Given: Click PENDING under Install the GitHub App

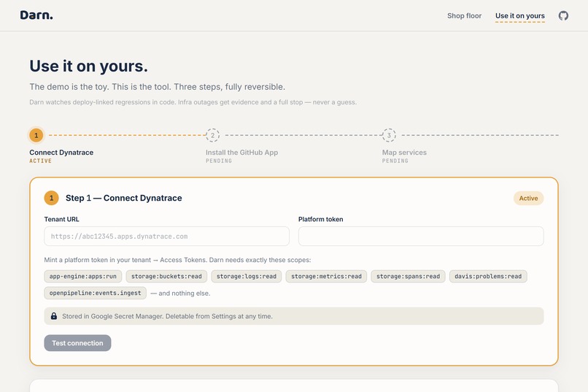Looking at the screenshot, I should (219, 161).
